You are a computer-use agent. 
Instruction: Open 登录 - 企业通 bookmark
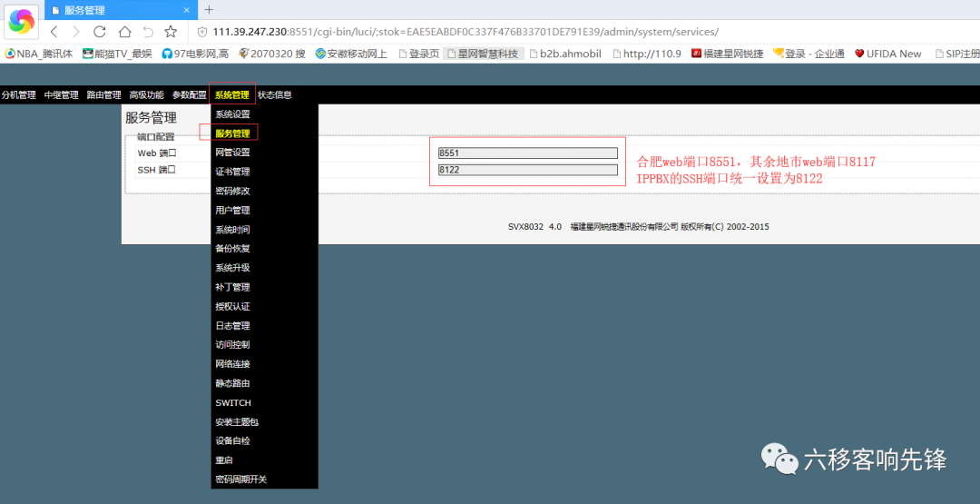[x=808, y=54]
